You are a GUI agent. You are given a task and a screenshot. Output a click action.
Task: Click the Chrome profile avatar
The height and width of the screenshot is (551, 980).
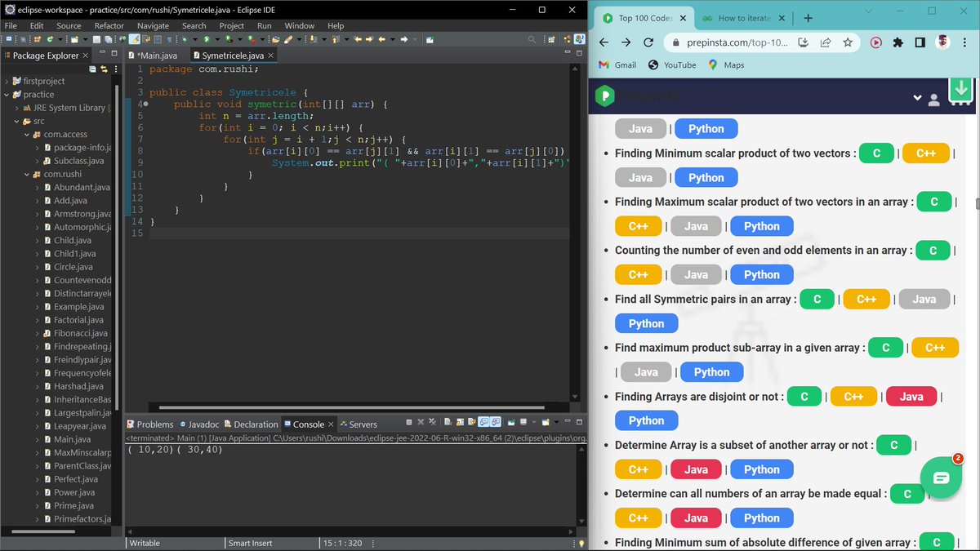[x=942, y=42]
